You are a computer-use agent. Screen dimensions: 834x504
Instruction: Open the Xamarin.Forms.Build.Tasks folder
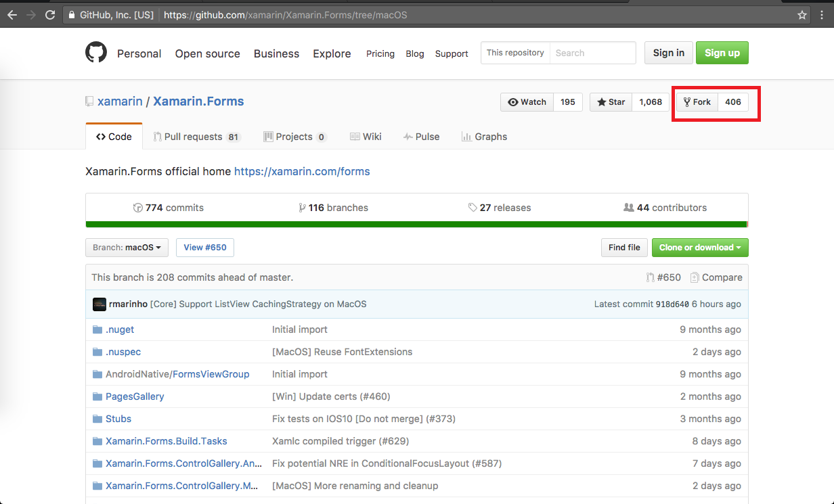click(167, 441)
